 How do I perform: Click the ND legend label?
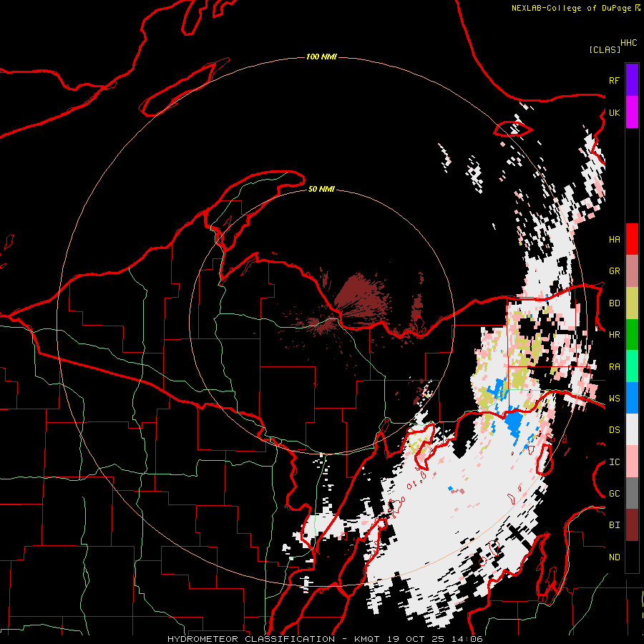[x=615, y=557]
